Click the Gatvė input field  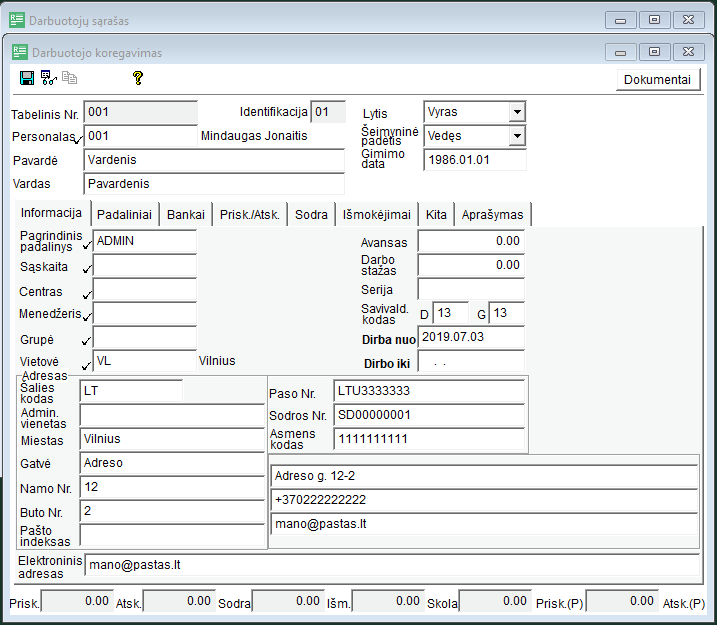click(172, 463)
